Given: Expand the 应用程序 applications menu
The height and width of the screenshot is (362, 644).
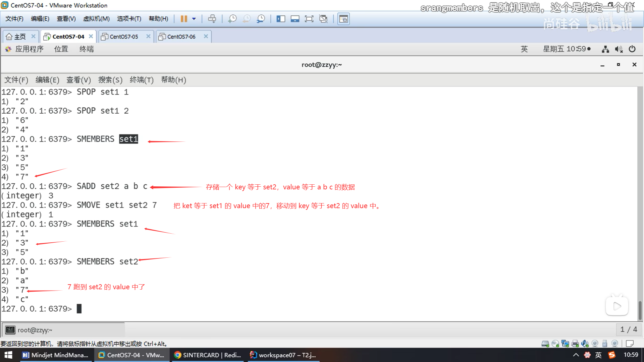Looking at the screenshot, I should 29,49.
